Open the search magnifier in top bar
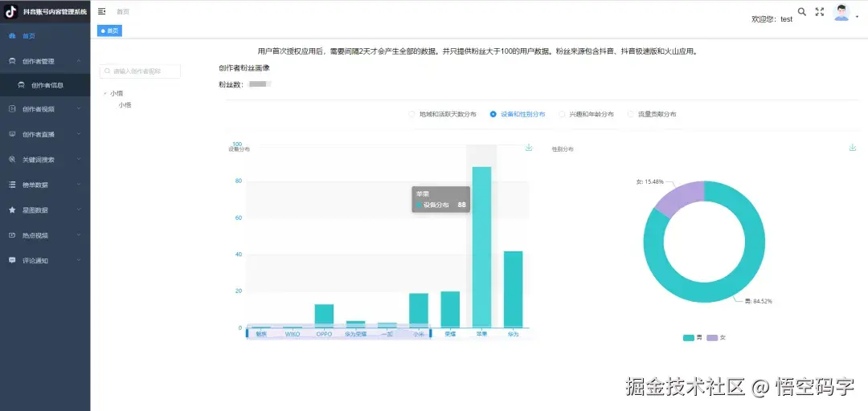 point(801,11)
